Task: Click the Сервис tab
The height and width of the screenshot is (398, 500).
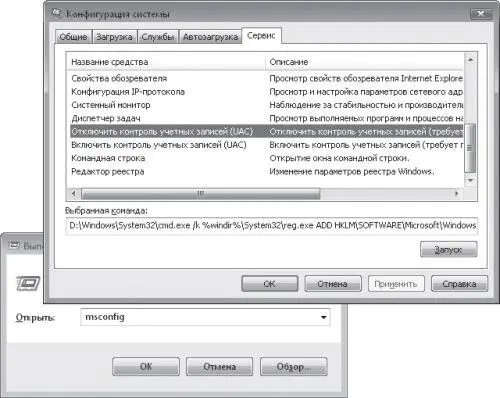Action: pyautogui.click(x=261, y=36)
